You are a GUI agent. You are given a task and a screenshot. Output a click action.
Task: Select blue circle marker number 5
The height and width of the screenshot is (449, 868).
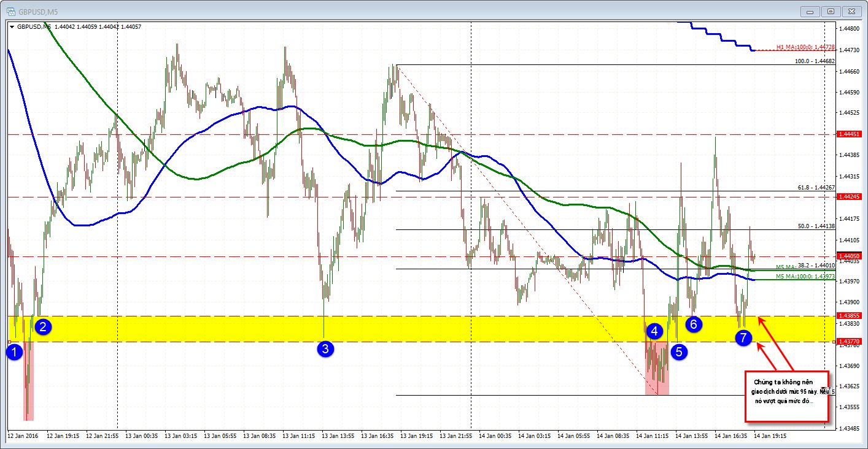pos(679,351)
